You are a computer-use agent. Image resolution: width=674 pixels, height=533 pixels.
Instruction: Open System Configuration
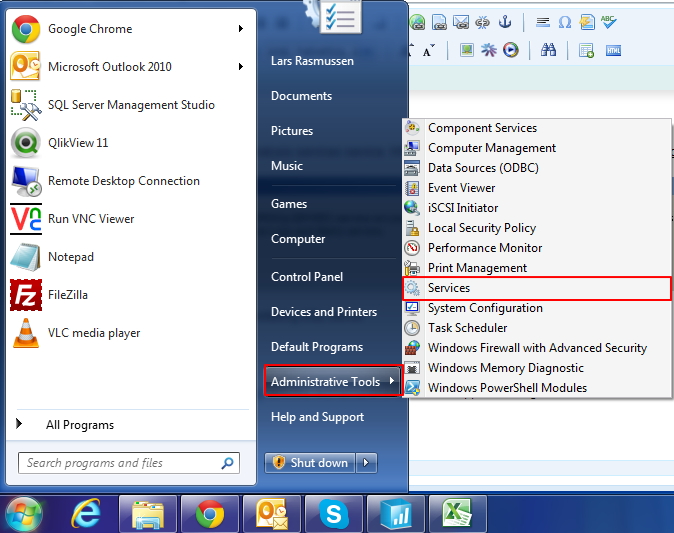point(536,308)
